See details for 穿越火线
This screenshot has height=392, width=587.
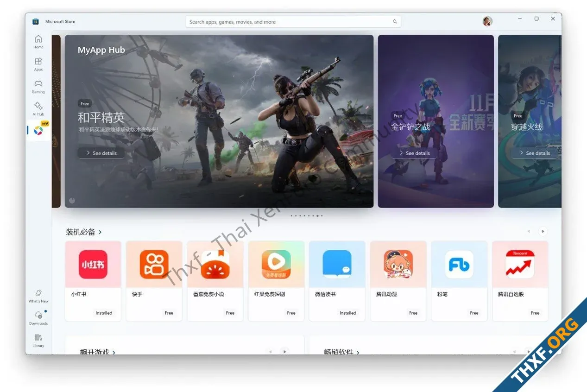point(535,153)
